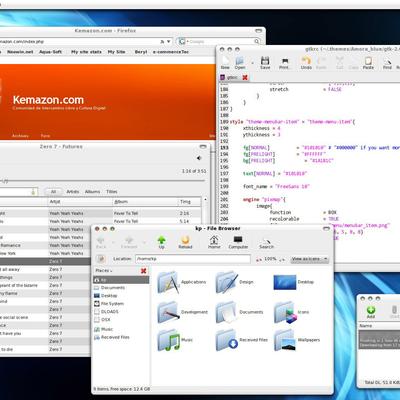Viewport: 400px width, 400px height.
Task: Select Music in Places sidebar
Action: tap(107, 329)
